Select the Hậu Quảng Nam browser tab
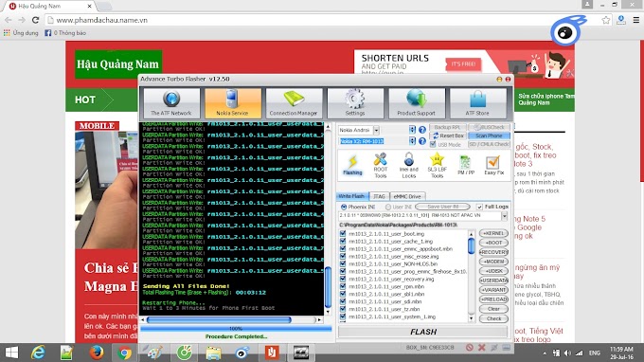The width and height of the screenshot is (644, 362). coord(49,7)
